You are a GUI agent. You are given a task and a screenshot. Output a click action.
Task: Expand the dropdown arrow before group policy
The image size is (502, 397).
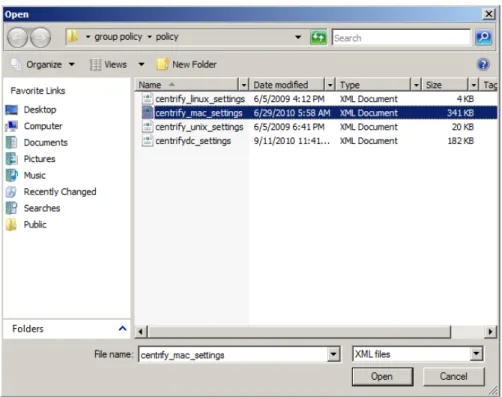[88, 37]
